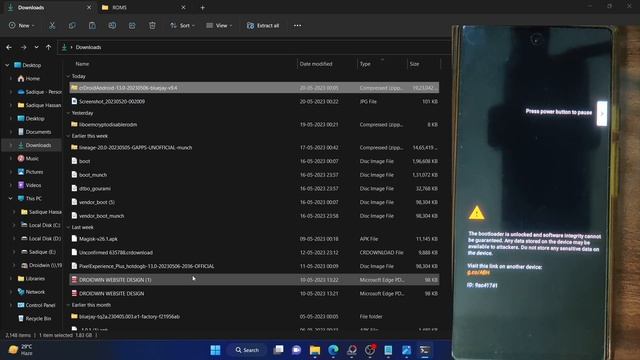Click the Share icon in the toolbar
This screenshot has width=640, height=360.
tap(132, 26)
